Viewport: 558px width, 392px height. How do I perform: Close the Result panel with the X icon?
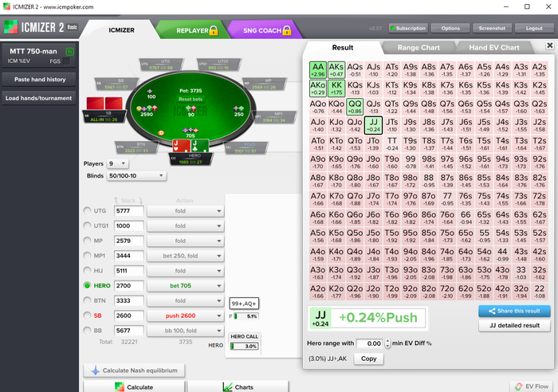550,45
